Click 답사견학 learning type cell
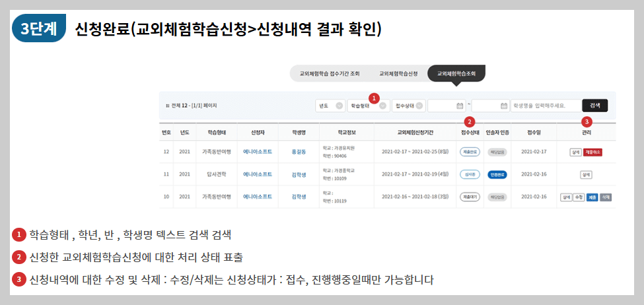Viewport: 644px width, 305px height. click(217, 174)
